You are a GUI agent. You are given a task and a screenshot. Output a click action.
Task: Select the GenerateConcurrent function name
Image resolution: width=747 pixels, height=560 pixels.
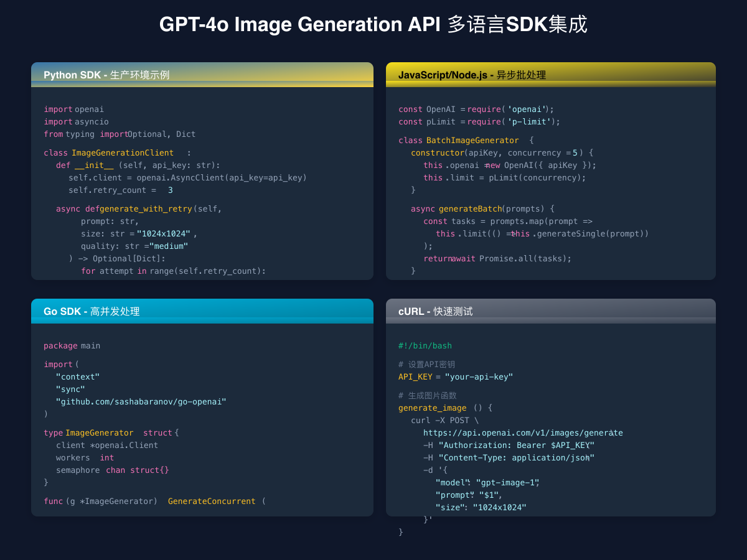[210, 501]
